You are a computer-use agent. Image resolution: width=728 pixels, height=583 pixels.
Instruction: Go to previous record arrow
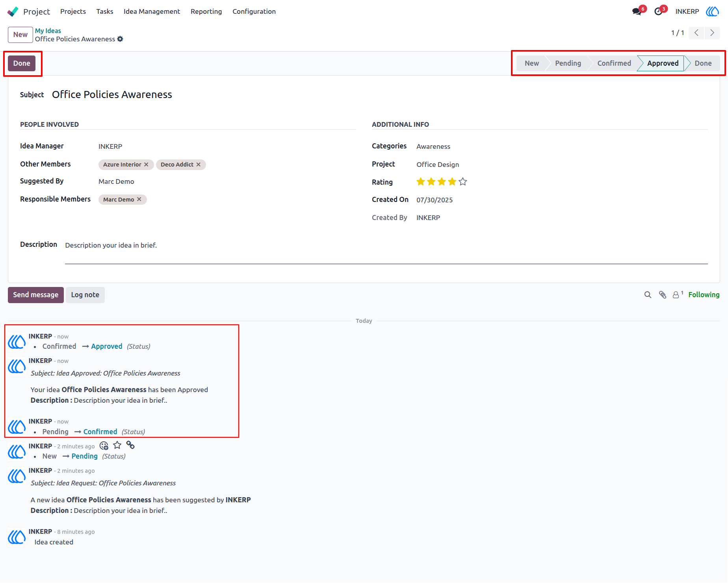point(696,33)
